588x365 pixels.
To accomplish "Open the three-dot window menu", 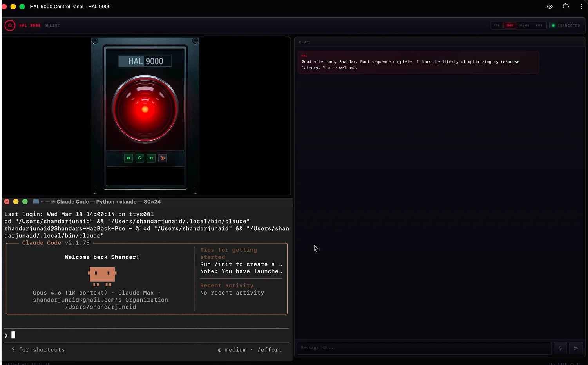I will tap(581, 7).
